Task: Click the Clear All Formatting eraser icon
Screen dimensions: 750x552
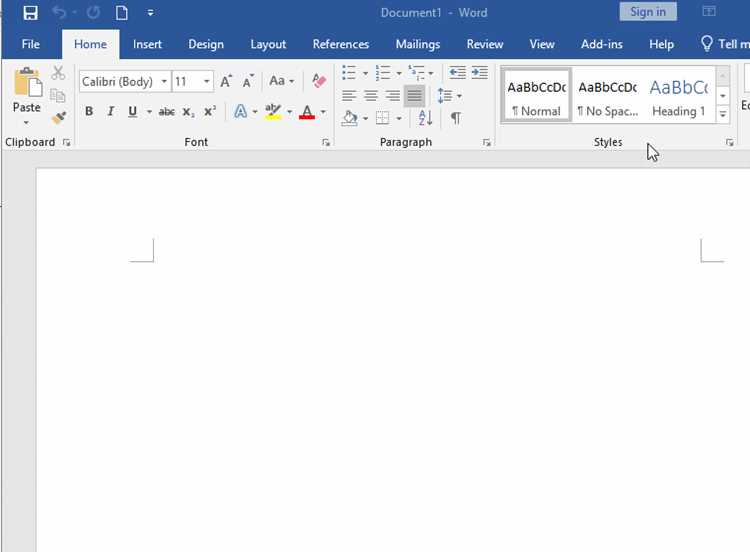Action: [x=319, y=81]
